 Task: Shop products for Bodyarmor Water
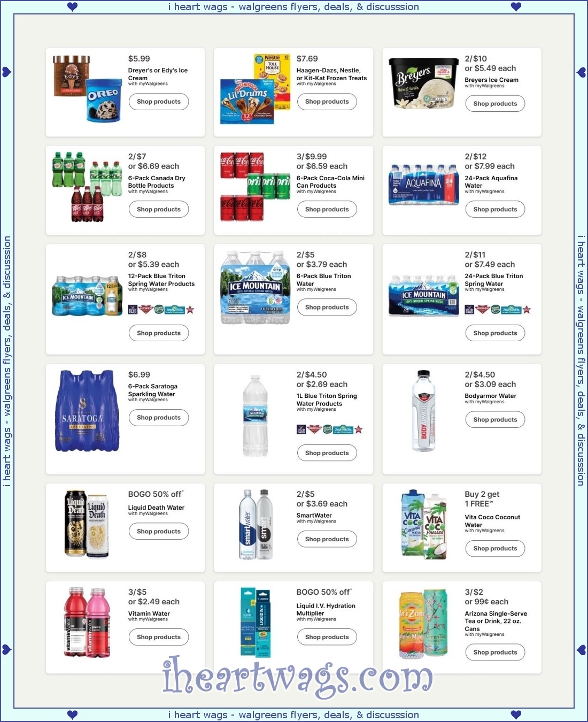tap(495, 420)
